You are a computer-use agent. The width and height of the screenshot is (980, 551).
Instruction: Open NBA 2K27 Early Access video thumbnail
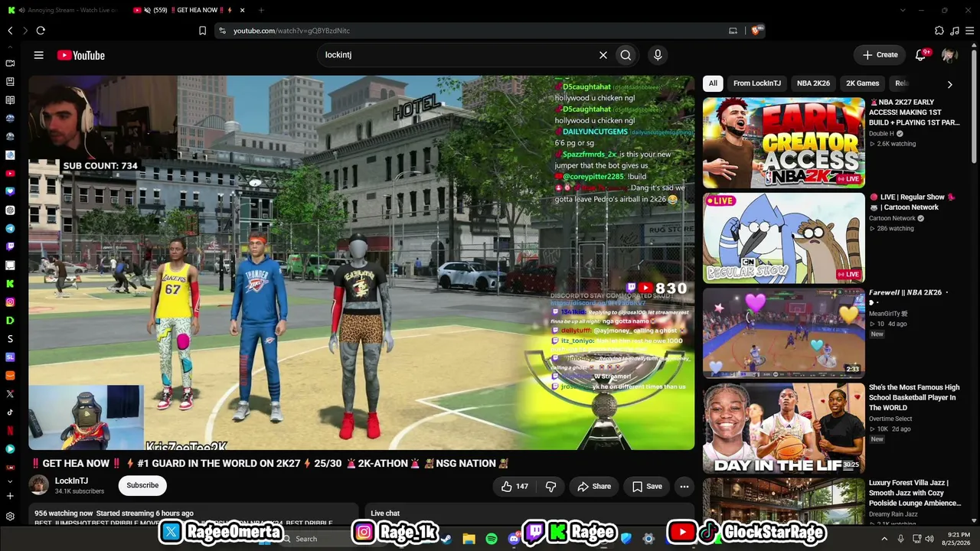tap(784, 143)
